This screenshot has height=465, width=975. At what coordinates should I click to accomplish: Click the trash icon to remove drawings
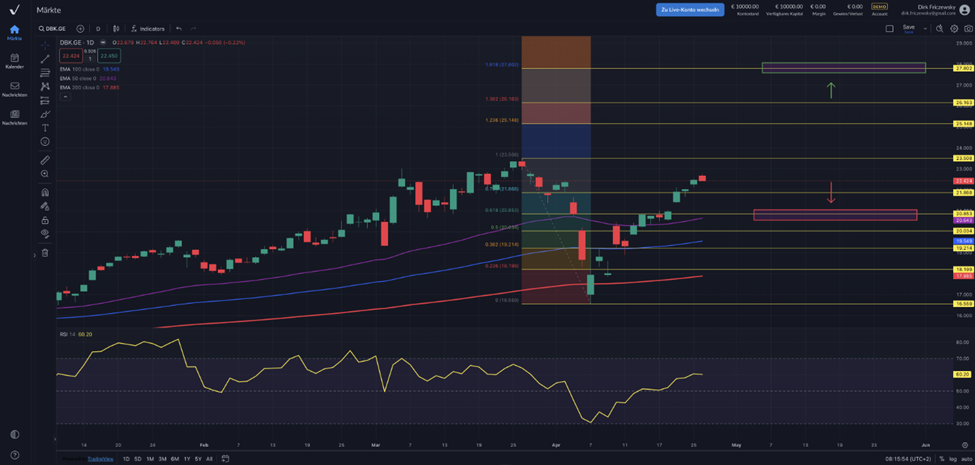coord(45,253)
